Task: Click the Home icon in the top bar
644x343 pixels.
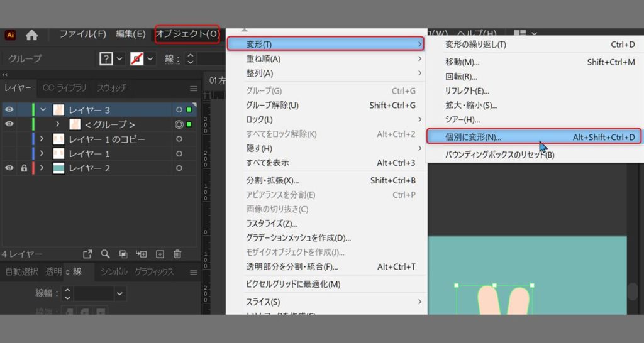Action: pos(31,35)
